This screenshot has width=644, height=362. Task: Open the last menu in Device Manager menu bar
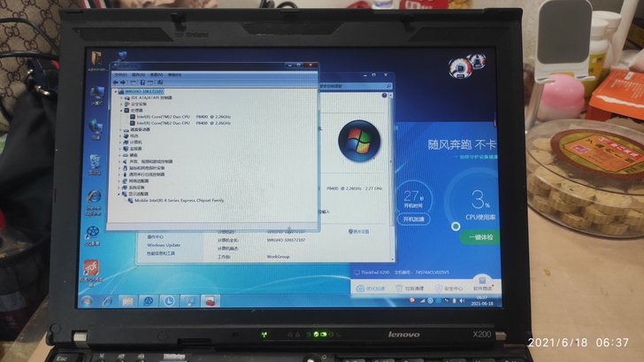pyautogui.click(x=172, y=74)
